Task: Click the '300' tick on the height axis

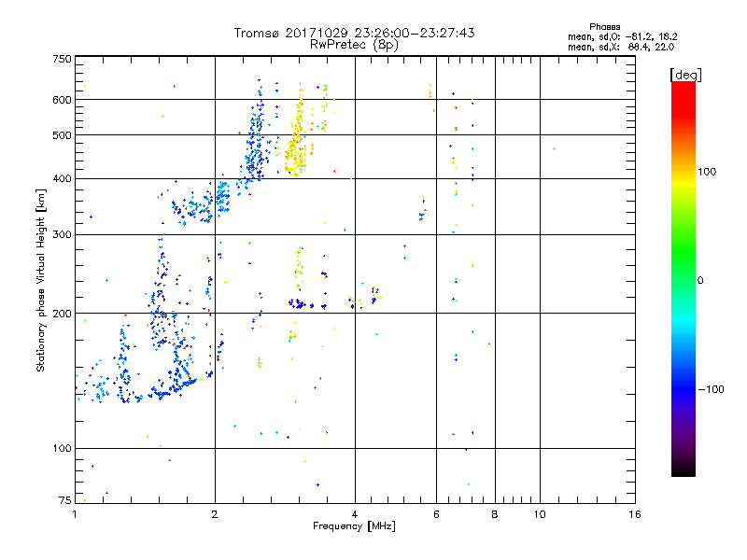Action: pyautogui.click(x=61, y=234)
